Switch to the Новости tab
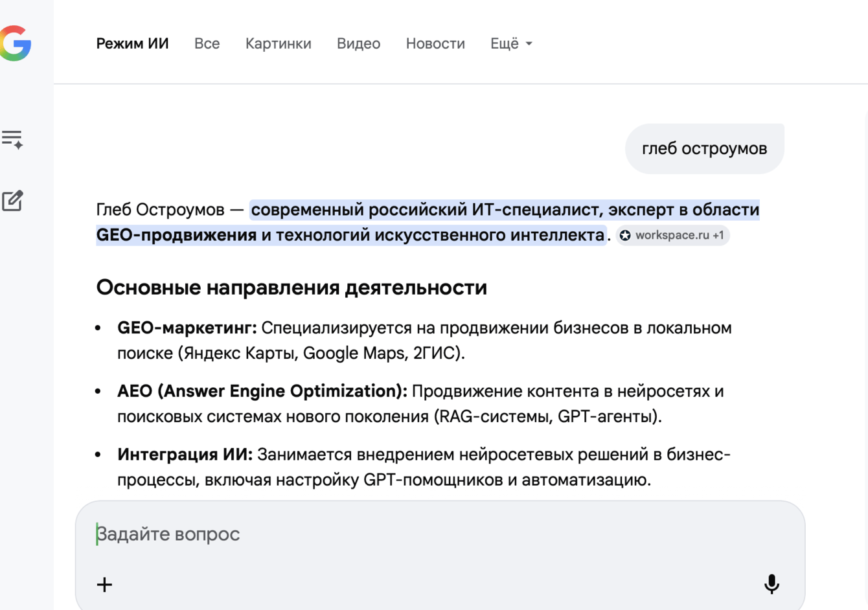The height and width of the screenshot is (610, 868). pyautogui.click(x=435, y=43)
